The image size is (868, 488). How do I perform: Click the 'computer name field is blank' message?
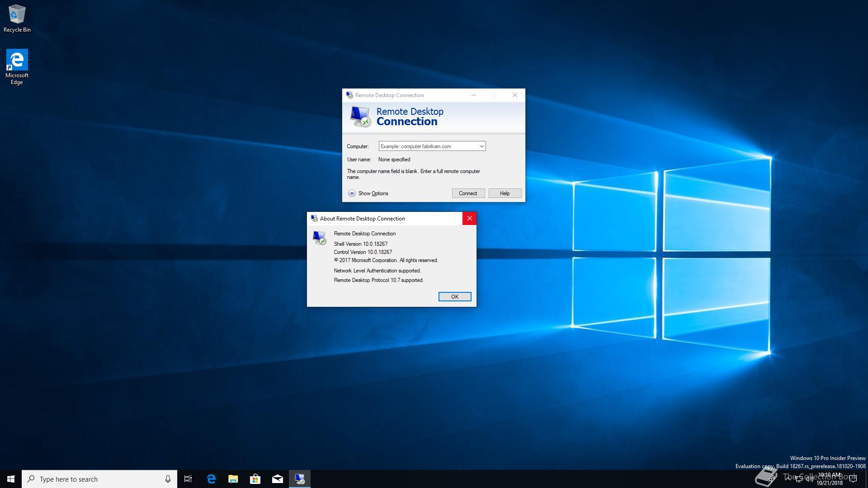coord(413,174)
